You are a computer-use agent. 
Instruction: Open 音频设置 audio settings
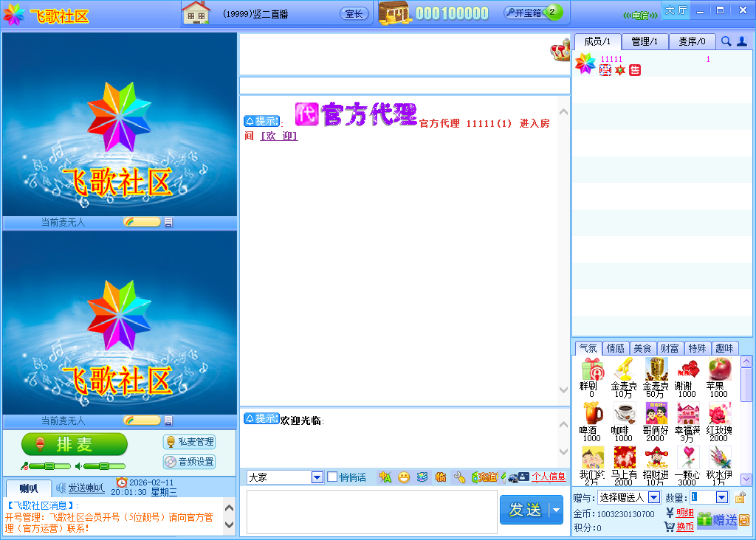(190, 462)
